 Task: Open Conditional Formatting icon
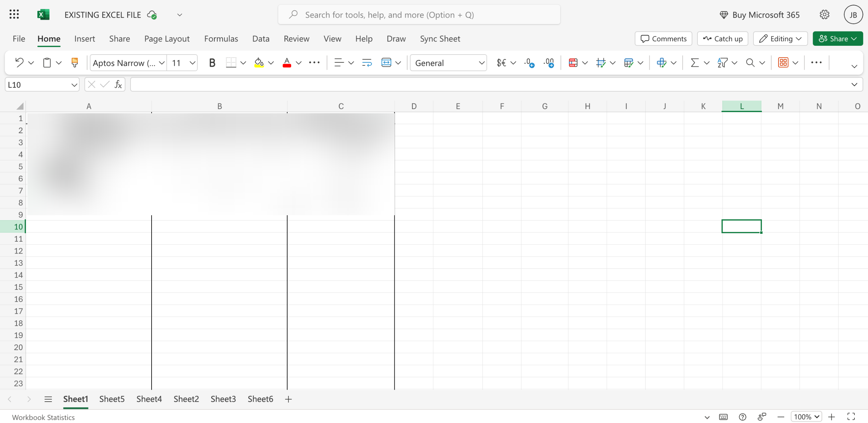pyautogui.click(x=573, y=63)
